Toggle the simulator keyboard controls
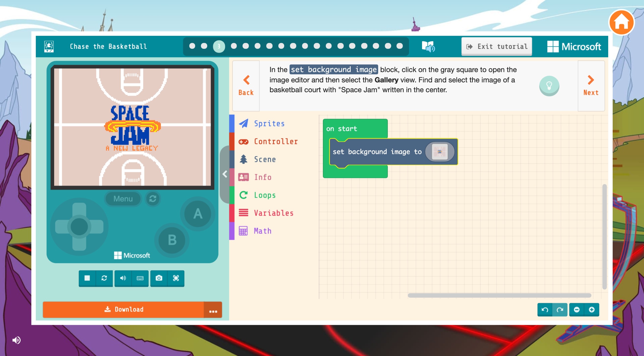The image size is (644, 356). tap(140, 278)
